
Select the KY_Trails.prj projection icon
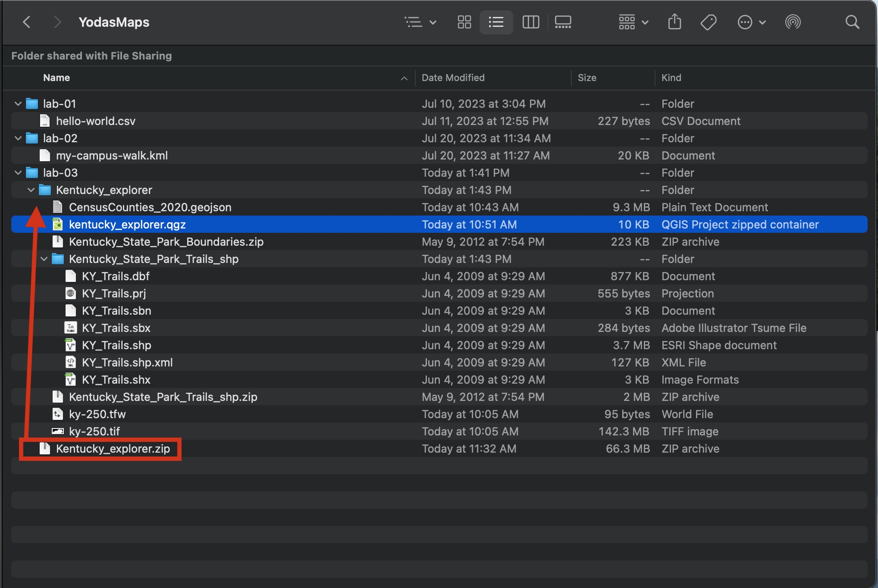(71, 294)
